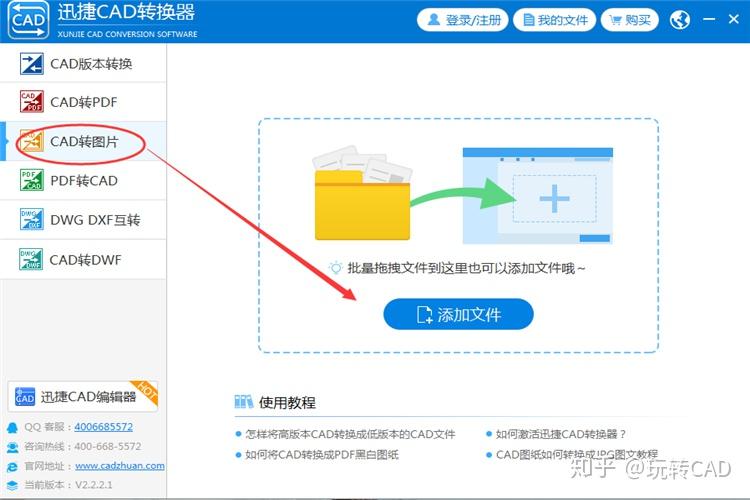Select the DWG DXF互转 icon
The width and height of the screenshot is (750, 500).
coord(32,220)
